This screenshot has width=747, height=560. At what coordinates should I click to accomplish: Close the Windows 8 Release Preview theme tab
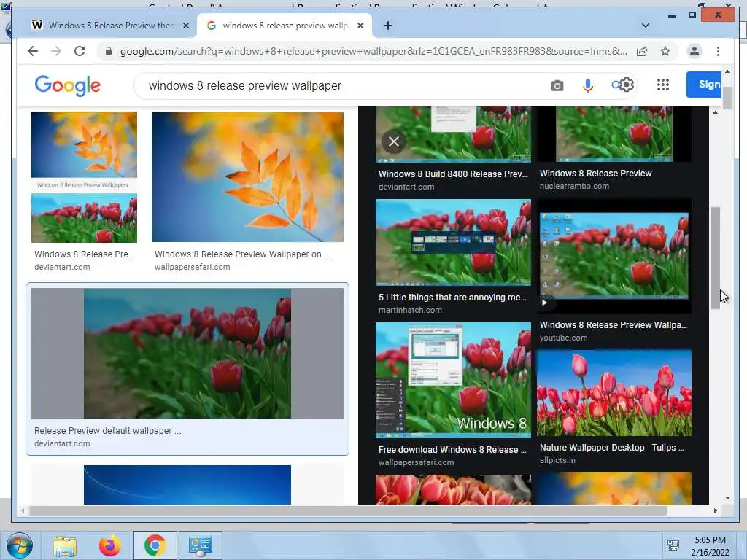(186, 26)
